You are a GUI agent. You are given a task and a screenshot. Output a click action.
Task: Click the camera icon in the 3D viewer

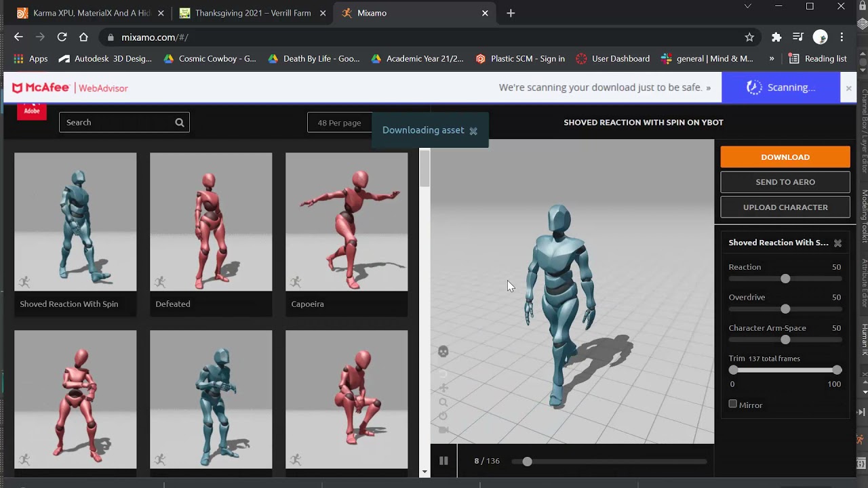[443, 430]
